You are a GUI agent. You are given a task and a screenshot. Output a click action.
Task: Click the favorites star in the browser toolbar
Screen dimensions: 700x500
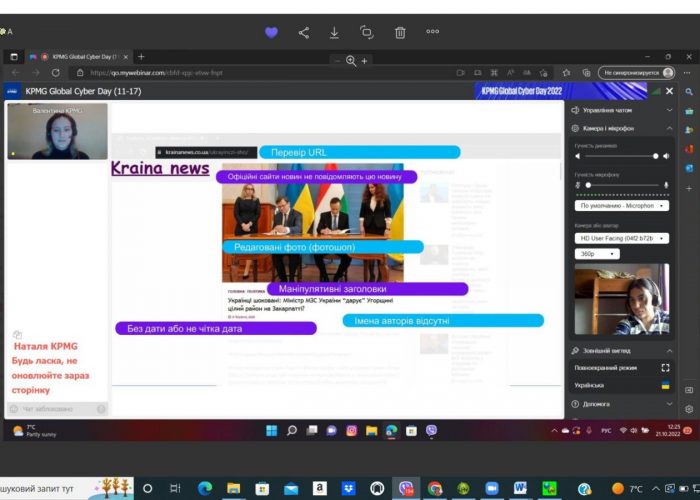tap(567, 73)
